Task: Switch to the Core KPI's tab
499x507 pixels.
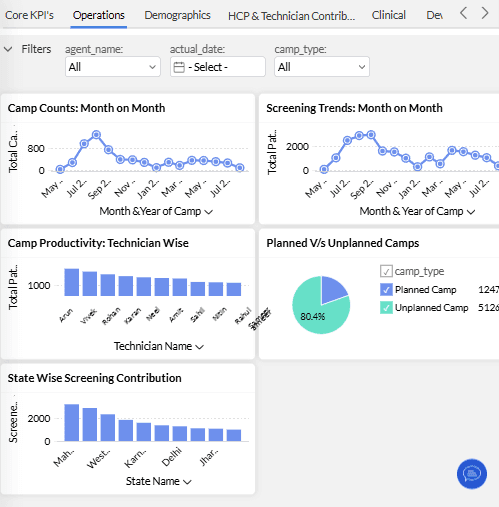Action: [x=29, y=15]
